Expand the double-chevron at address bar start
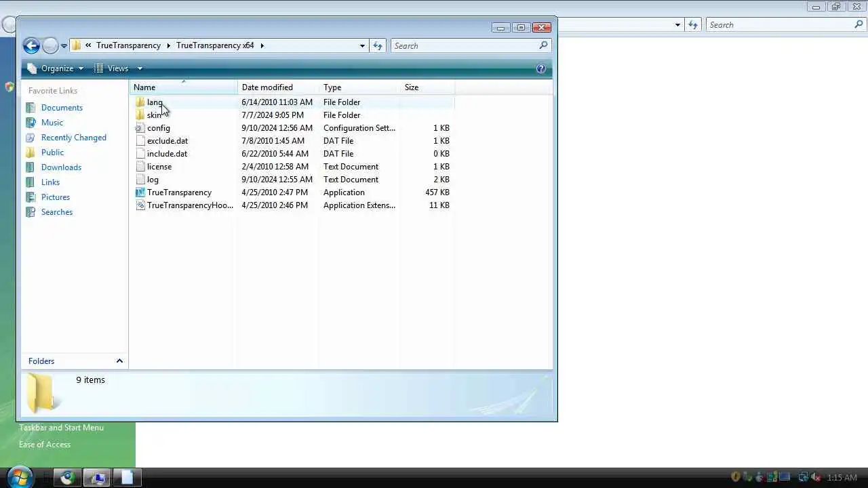Screen dimensions: 868x488 (x=88, y=45)
